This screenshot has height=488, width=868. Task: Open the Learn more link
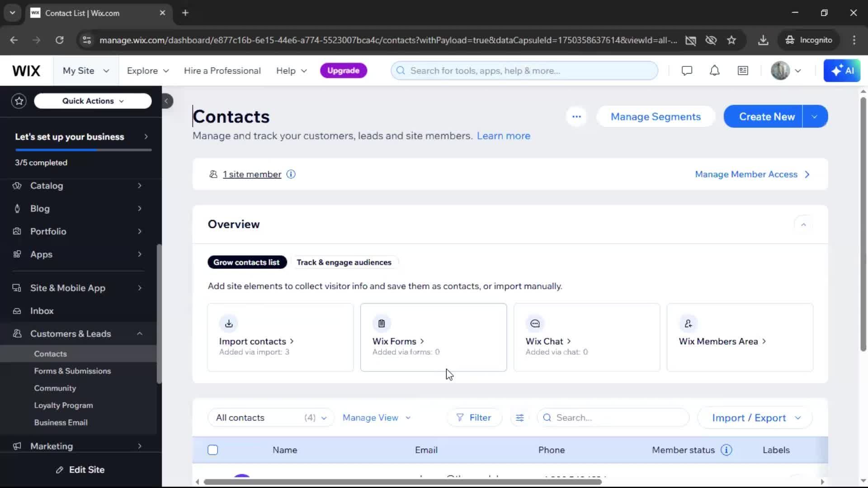(504, 136)
